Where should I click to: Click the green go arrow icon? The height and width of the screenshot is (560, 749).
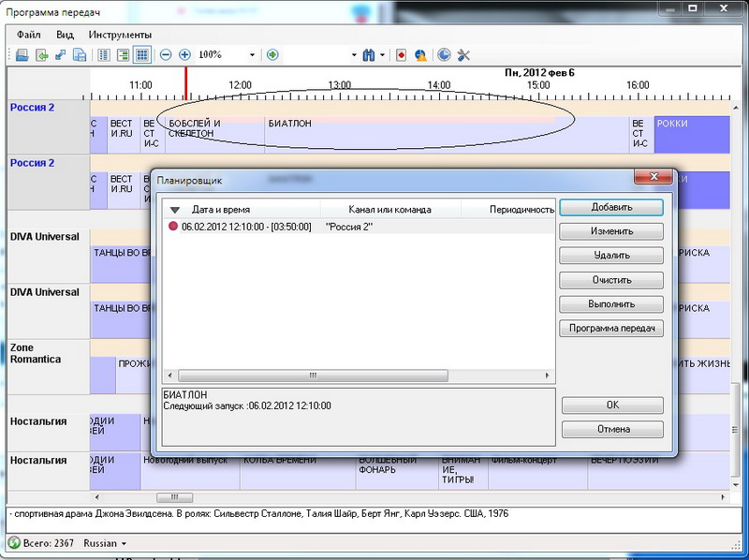(x=272, y=55)
